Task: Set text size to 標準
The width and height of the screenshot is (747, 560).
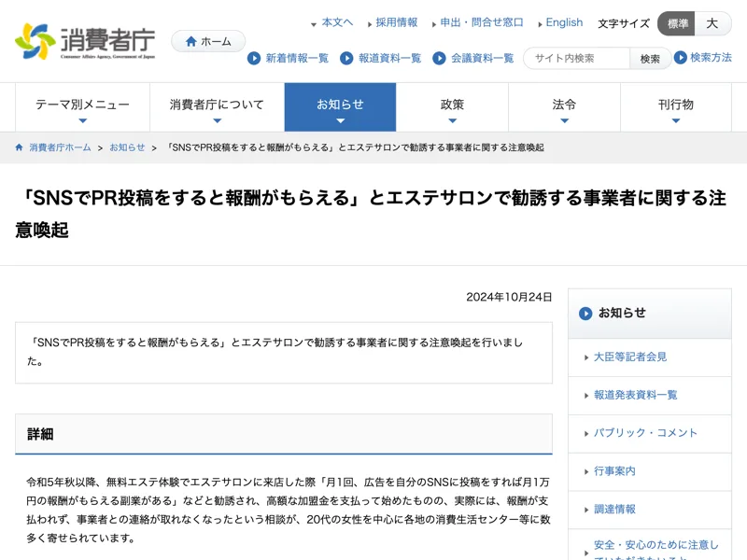Action: (676, 23)
